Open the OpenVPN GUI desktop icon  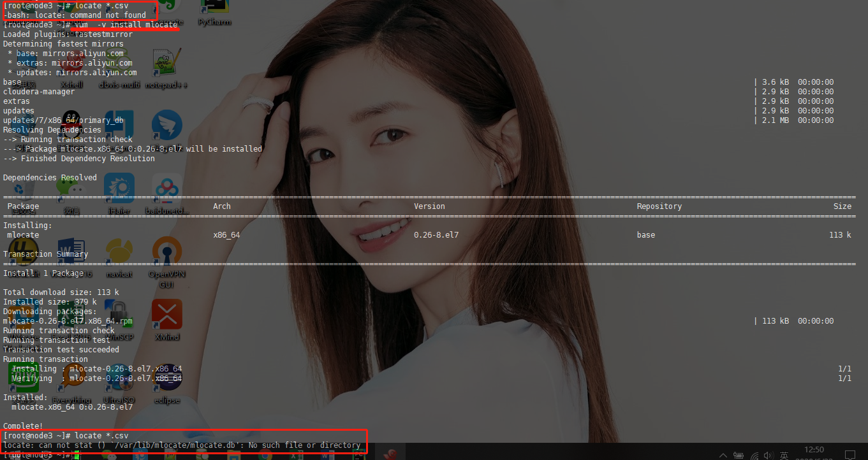click(x=166, y=261)
